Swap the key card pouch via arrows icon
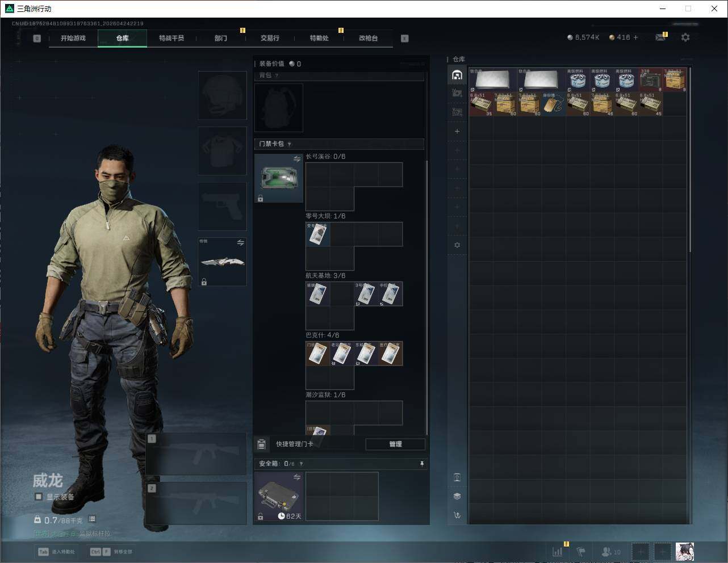Viewport: 728px width, 563px height. tap(297, 159)
